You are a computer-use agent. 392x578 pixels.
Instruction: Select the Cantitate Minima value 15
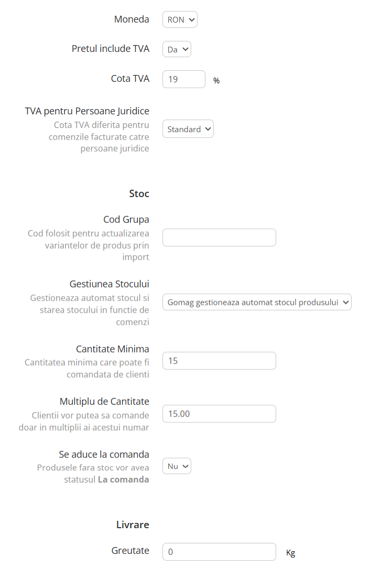[219, 360]
